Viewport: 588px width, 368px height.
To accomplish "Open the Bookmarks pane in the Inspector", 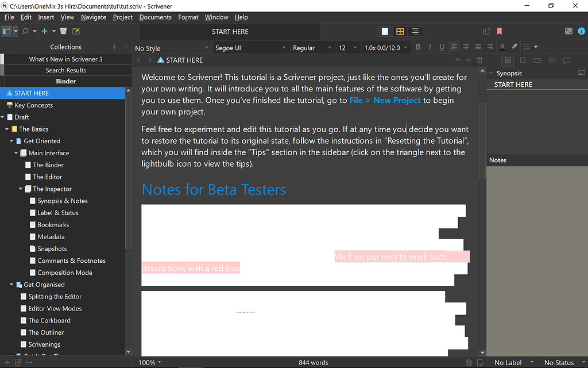I will pyautogui.click(x=523, y=60).
